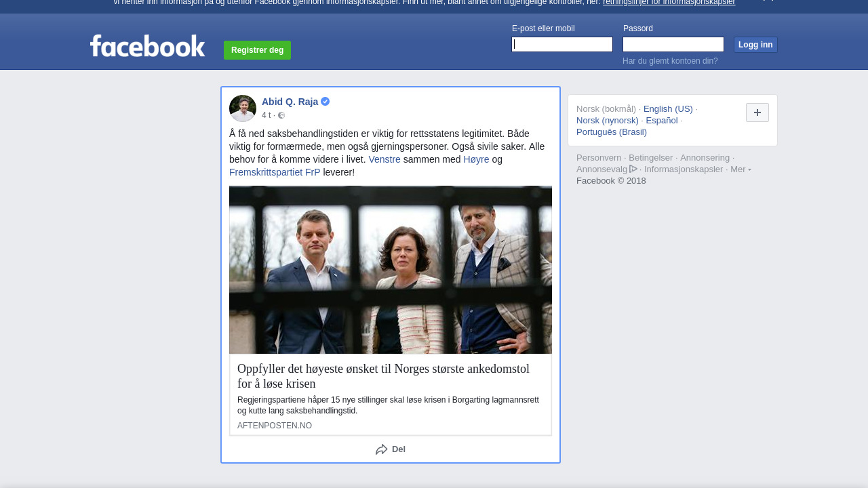
Task: Click the AFTENPOSTEN.NO source text
Action: tap(275, 426)
